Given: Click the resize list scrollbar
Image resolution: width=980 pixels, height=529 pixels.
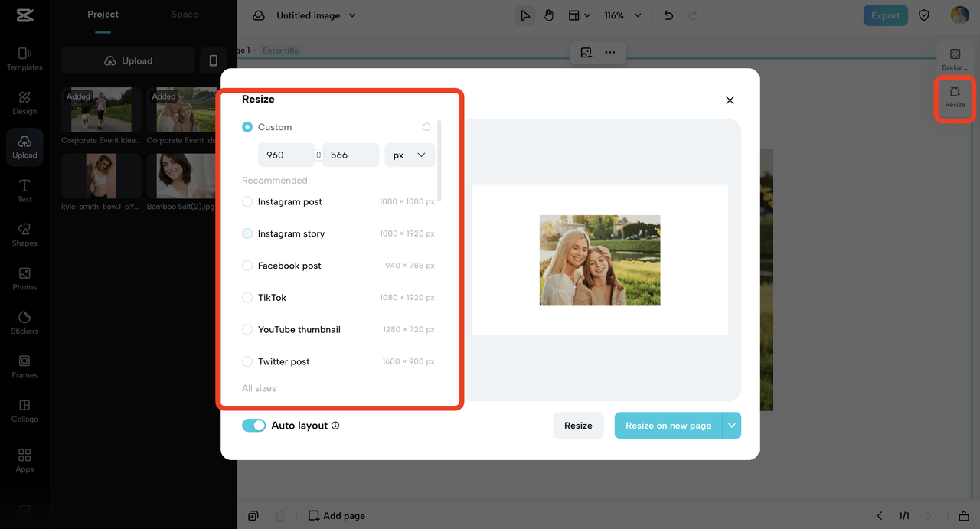Looking at the screenshot, I should coord(439,161).
